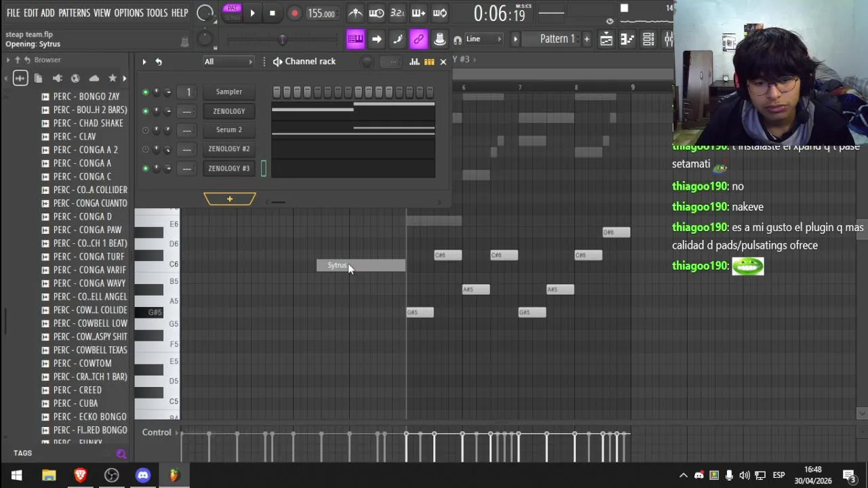The width and height of the screenshot is (868, 488).
Task: Unmute the Serum 2 channel
Action: 145,130
